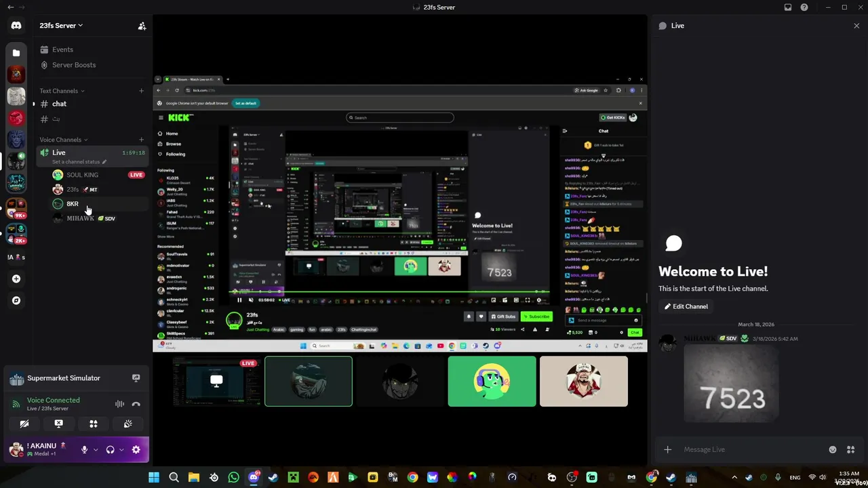
Task: Select SOUL KING in voice channel
Action: click(99, 175)
